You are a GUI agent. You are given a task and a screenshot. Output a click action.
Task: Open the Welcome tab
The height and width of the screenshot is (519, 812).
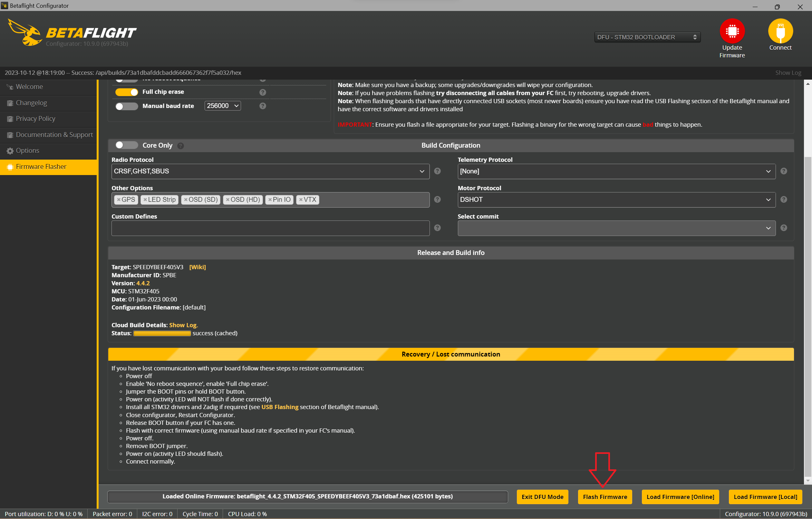click(49, 87)
